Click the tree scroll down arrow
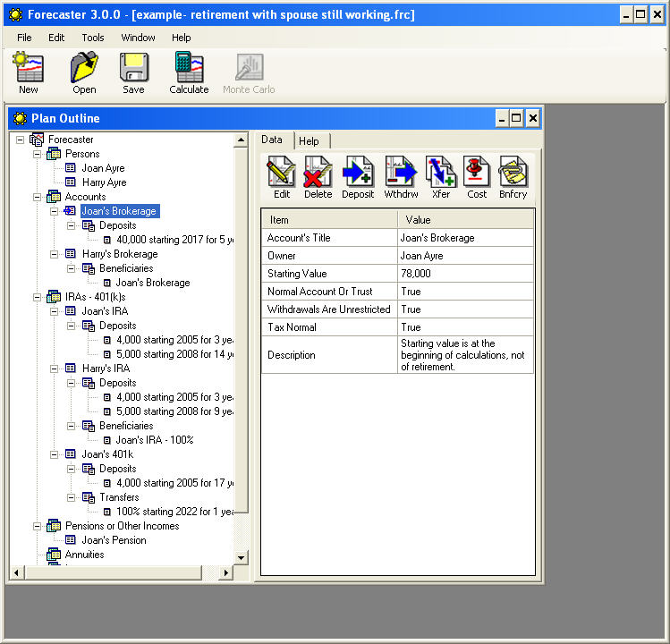 pyautogui.click(x=241, y=557)
